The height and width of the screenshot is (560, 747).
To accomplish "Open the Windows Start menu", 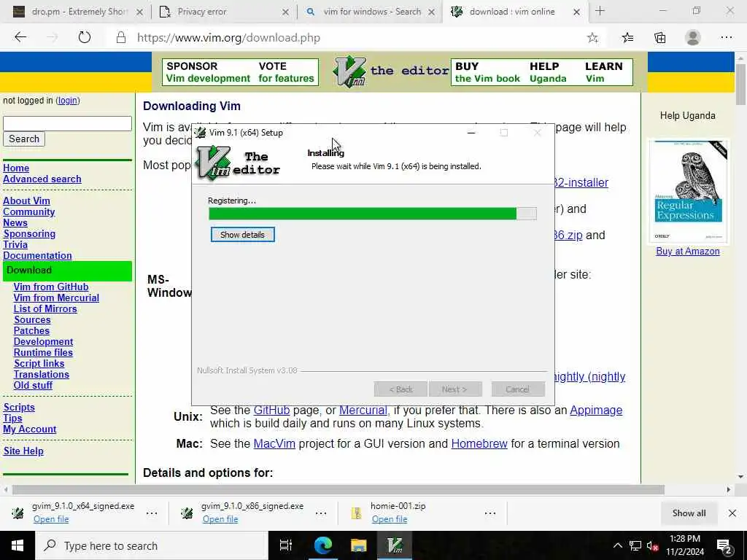I will tap(18, 545).
